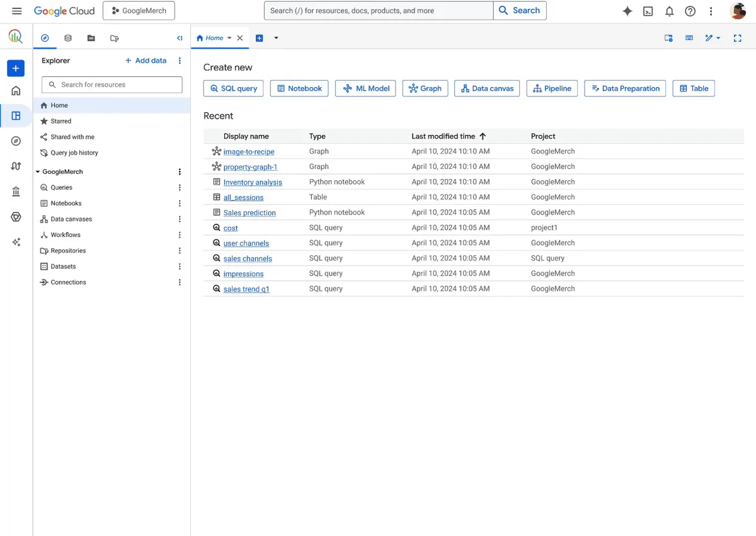Open three-dot menu for Datasets
Screen dimensions: 756x536
point(180,266)
